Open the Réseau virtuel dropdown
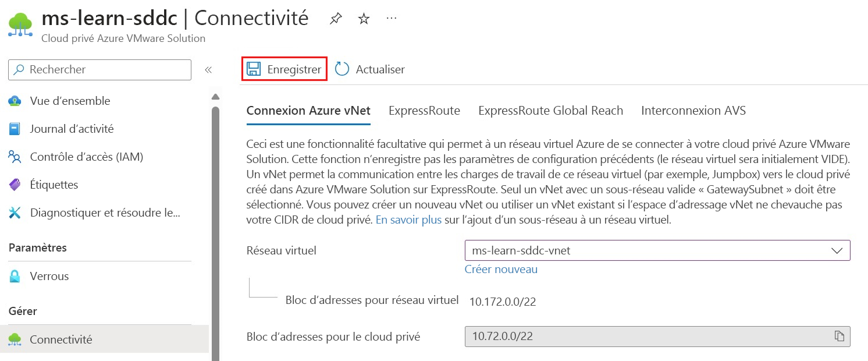Viewport: 868px width, 361px height. (838, 250)
